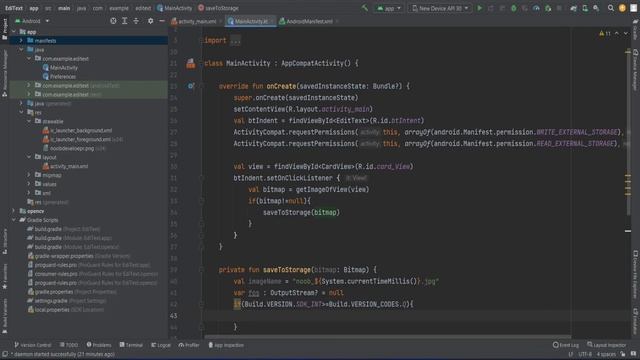The width and height of the screenshot is (640, 360).
Task: Open the Android project view dropdown
Action: pos(32,21)
